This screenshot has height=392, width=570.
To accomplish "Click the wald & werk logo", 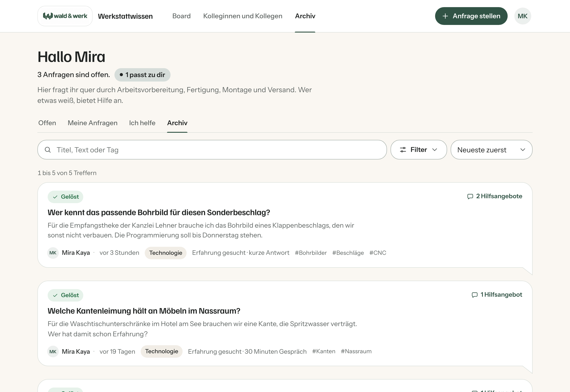I will tap(65, 16).
